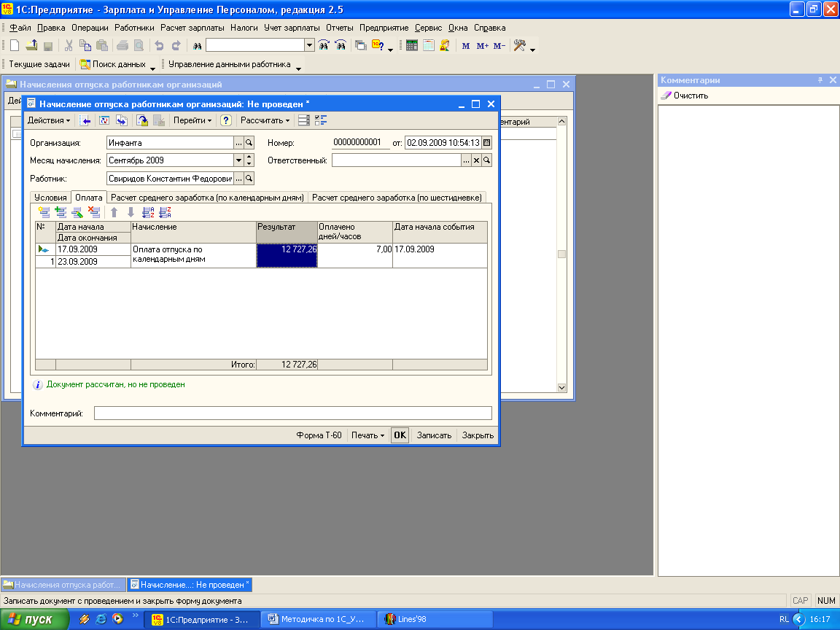Click vertical scrollbar of background list window

(x=561, y=254)
